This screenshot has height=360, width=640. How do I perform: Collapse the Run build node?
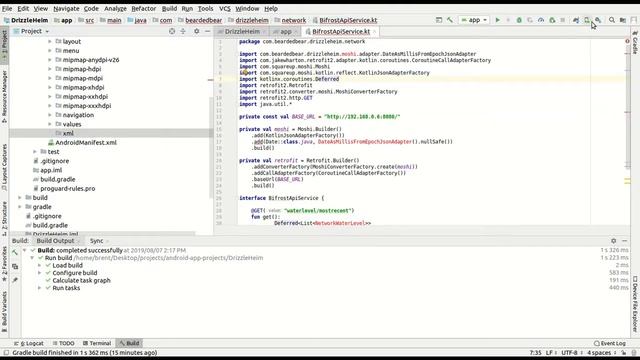32,258
